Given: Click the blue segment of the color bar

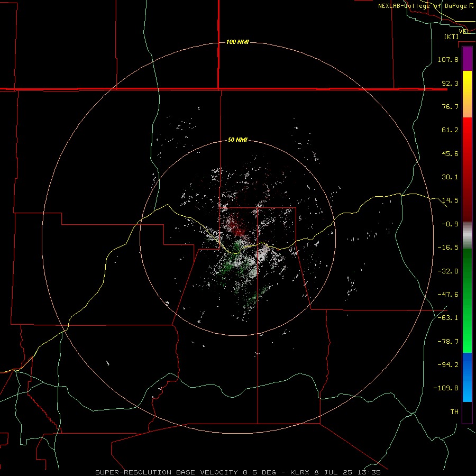Looking at the screenshot, I should click(467, 377).
